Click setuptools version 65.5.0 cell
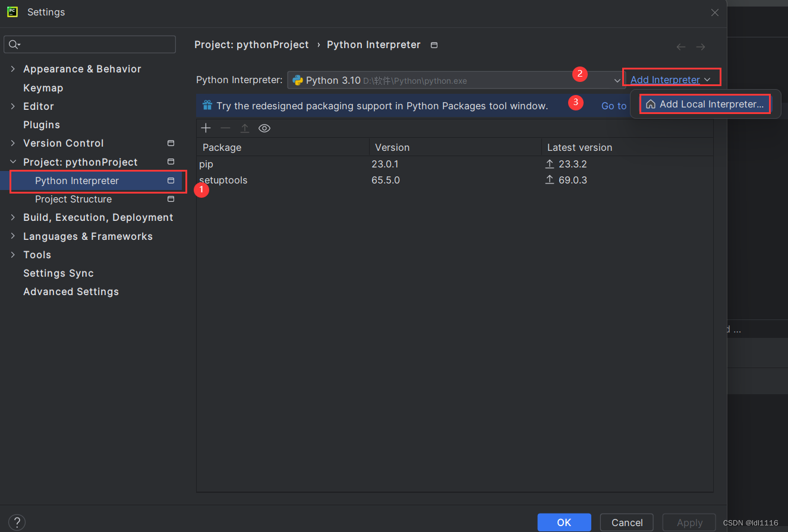Viewport: 788px width, 532px height. 386,180
